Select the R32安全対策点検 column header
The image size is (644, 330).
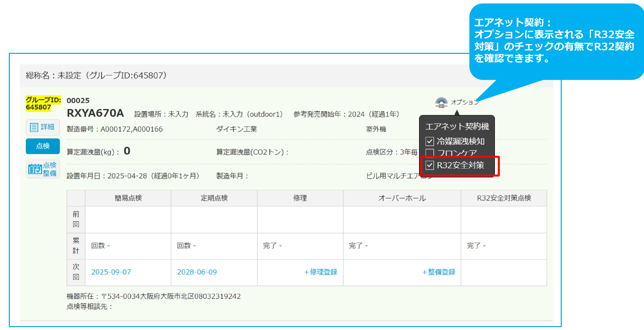504,198
